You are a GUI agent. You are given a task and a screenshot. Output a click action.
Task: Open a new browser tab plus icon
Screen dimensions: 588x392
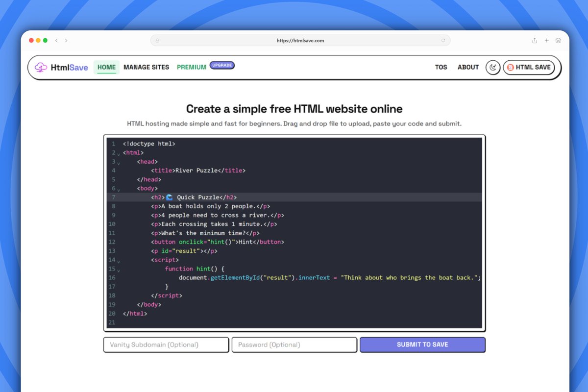coord(547,41)
